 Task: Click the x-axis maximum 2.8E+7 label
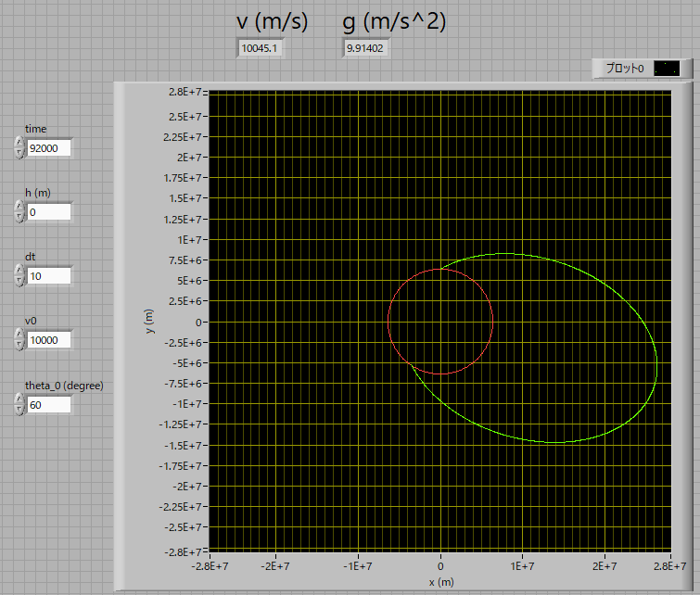coord(669,566)
